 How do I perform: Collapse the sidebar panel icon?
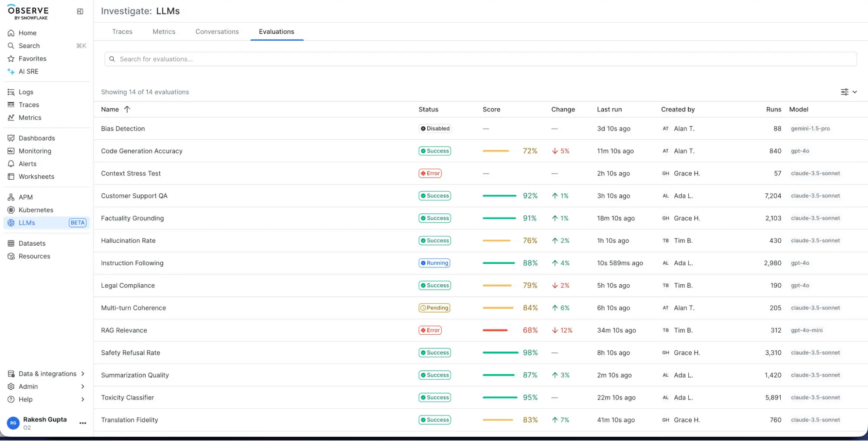click(80, 11)
